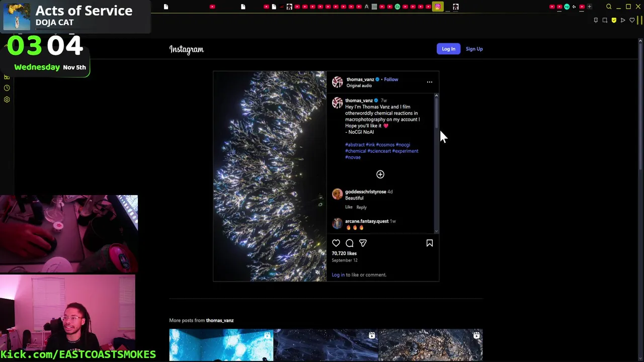Switch to the tab right of Instagram tab
Screen dimensions: 644x362
[455, 7]
